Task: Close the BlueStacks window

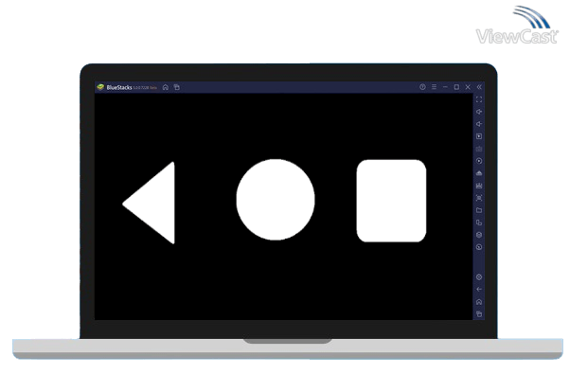Action: coord(468,87)
